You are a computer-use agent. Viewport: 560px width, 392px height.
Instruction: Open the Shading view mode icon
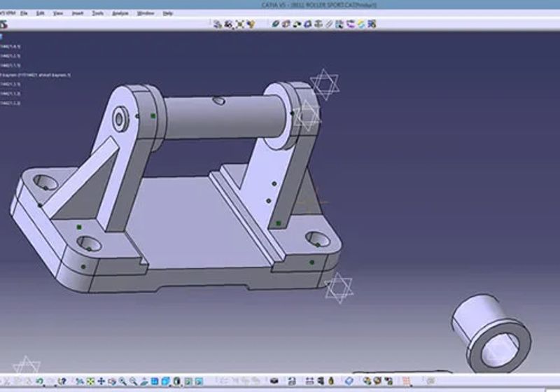tap(177, 381)
